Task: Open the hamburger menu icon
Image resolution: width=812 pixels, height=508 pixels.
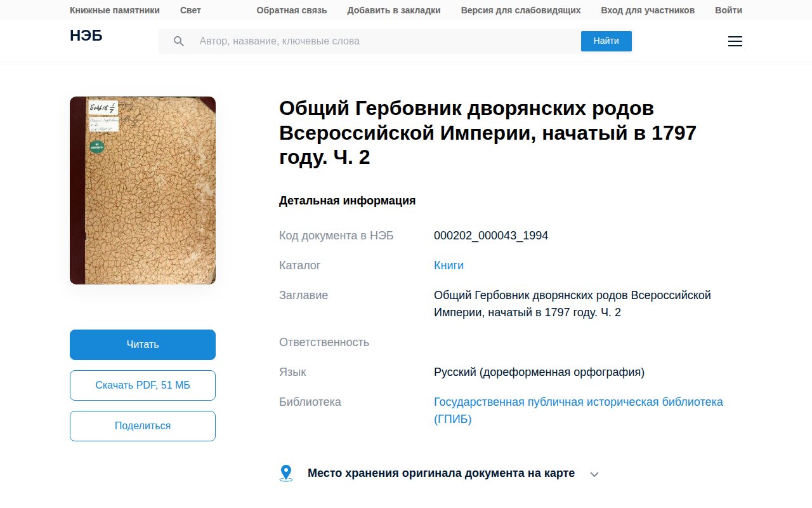Action: [x=735, y=41]
